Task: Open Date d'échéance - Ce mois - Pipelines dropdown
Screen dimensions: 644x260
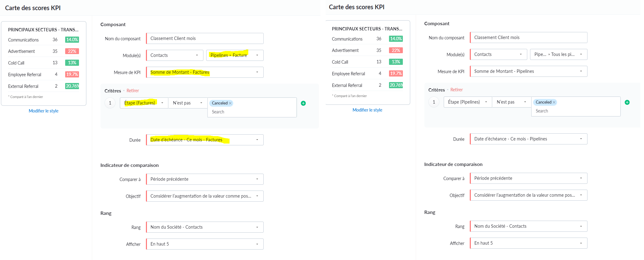Action: pyautogui.click(x=528, y=139)
